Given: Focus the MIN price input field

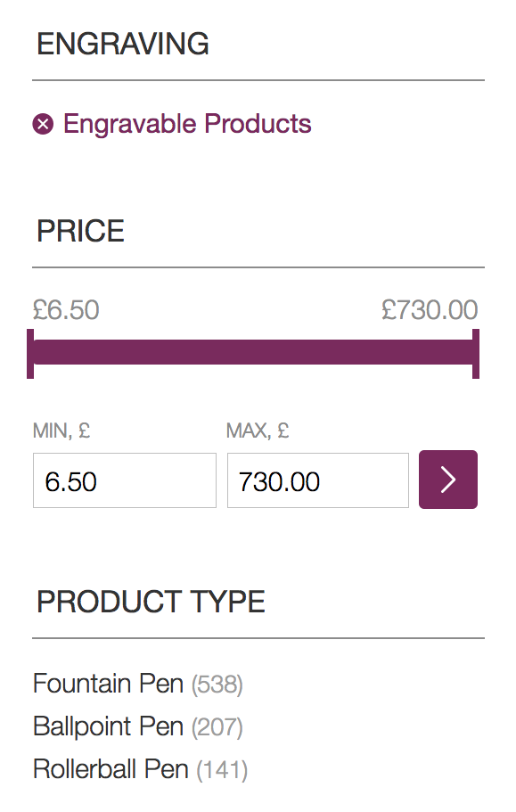Looking at the screenshot, I should pos(125,480).
